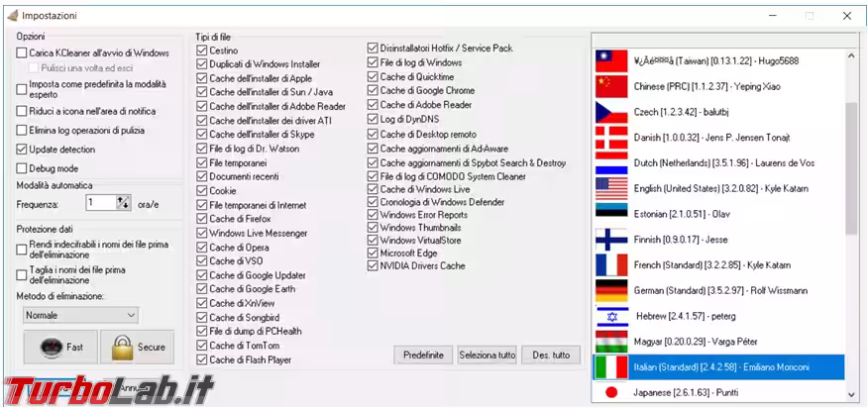Toggle Rendi indecifrabili i nomi dei file

(22, 250)
